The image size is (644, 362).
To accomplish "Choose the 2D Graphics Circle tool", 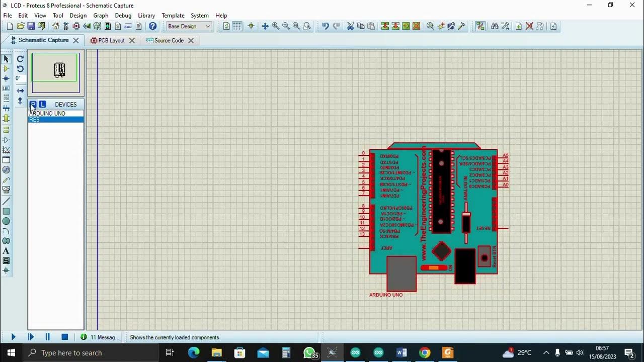I will [x=6, y=221].
